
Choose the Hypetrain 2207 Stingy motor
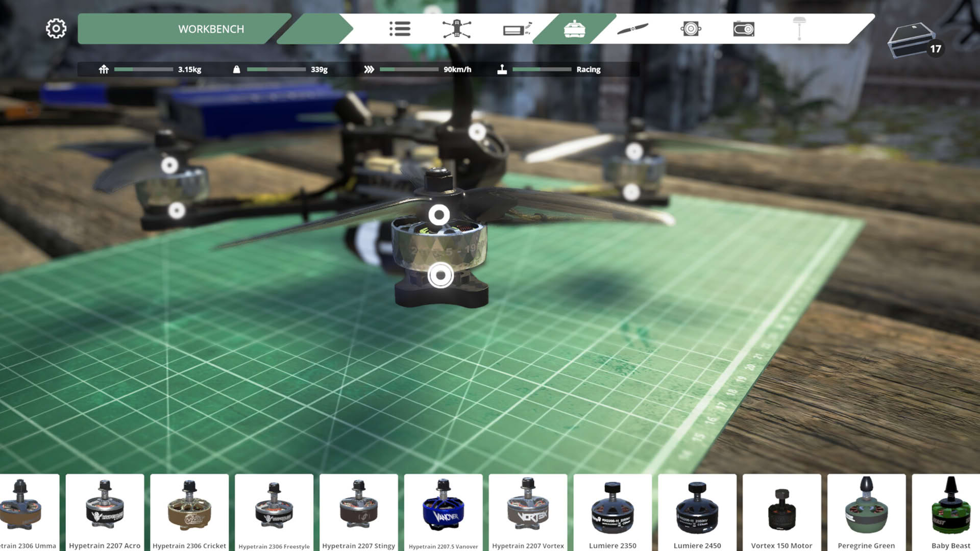click(x=358, y=512)
